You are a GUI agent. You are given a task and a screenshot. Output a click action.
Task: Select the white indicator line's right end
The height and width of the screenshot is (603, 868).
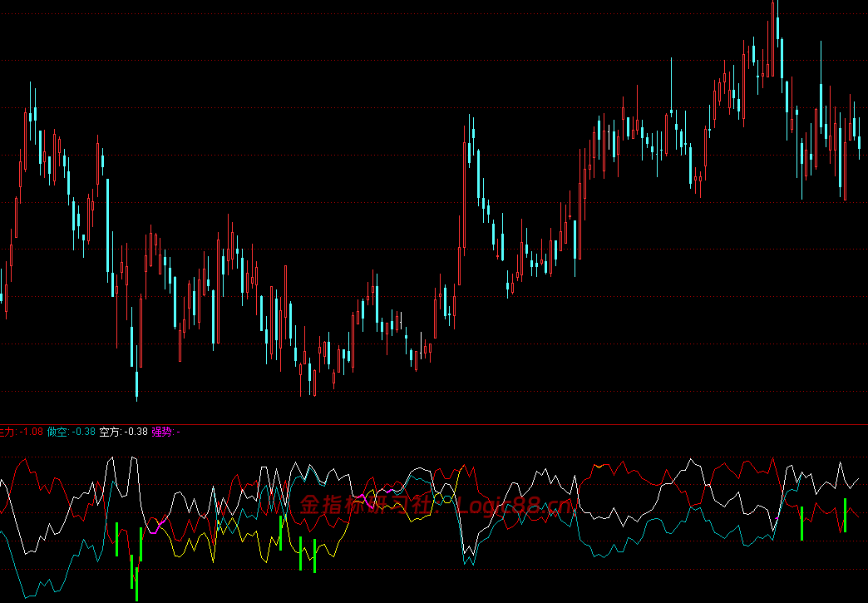(x=857, y=479)
